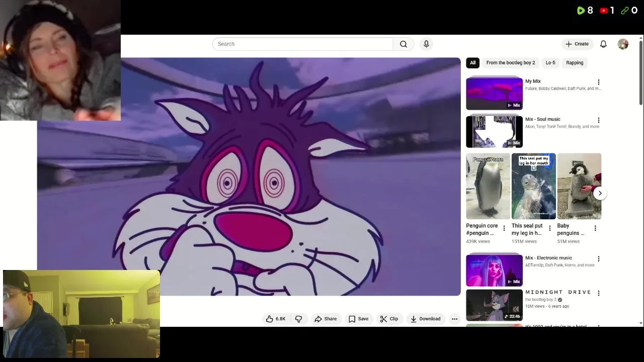
Task: Click Mix - Electronic music title
Action: [x=548, y=258]
